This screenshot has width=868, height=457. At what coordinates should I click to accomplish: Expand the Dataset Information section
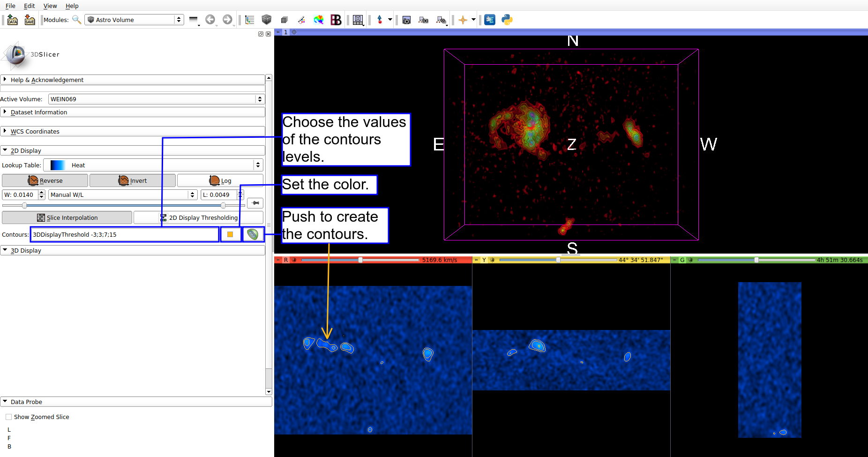(39, 112)
